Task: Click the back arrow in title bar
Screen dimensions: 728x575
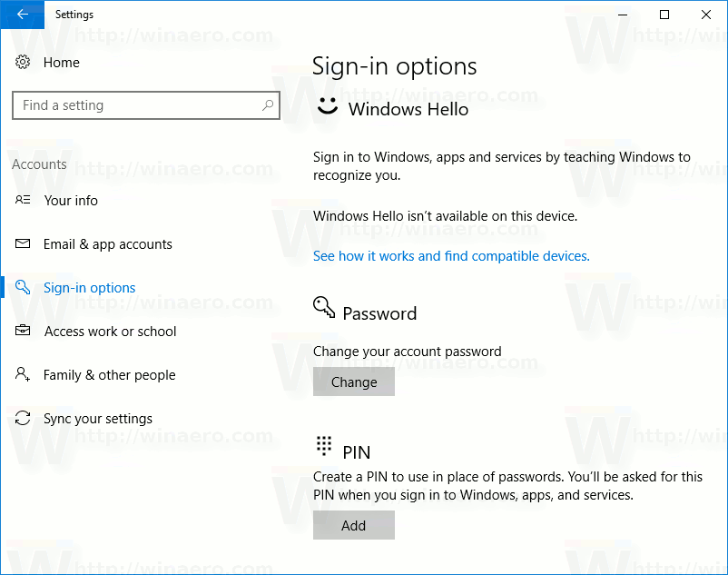Action: pyautogui.click(x=23, y=15)
